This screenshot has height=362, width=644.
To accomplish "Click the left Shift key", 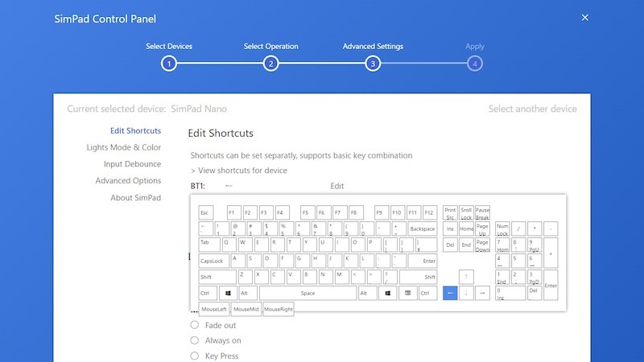I will point(217,277).
